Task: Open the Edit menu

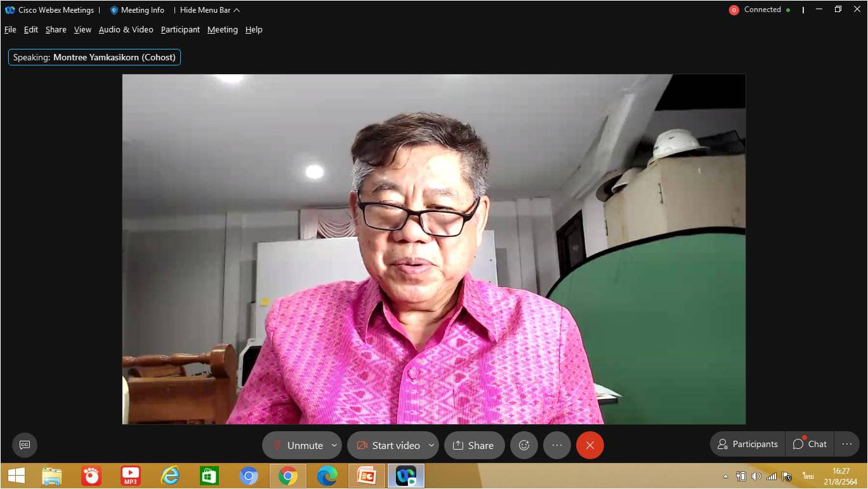Action: [x=31, y=29]
